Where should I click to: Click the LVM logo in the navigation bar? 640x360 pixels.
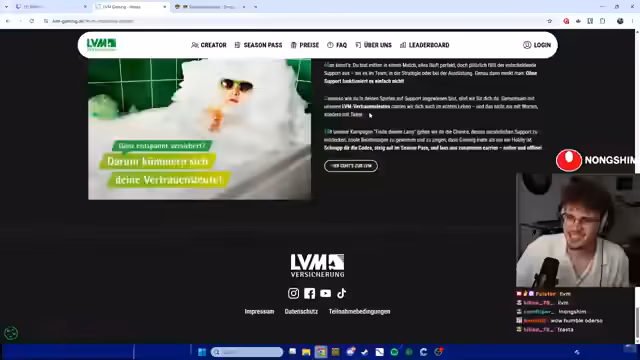click(x=101, y=44)
